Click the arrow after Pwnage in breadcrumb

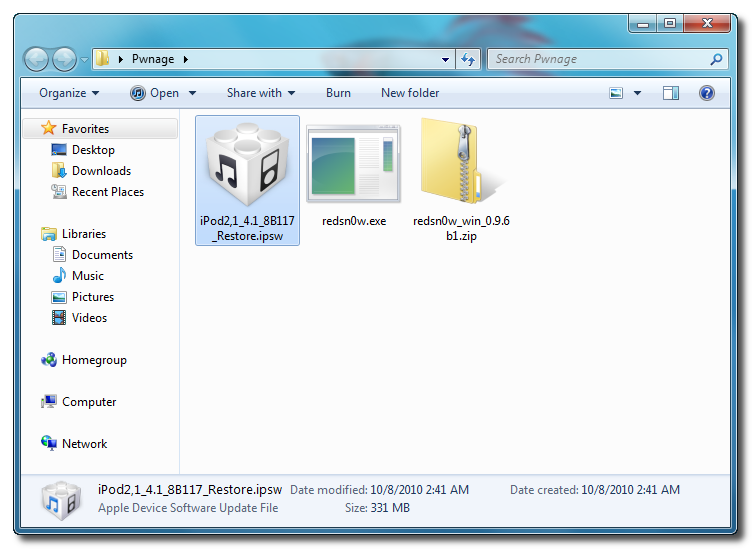pyautogui.click(x=186, y=59)
